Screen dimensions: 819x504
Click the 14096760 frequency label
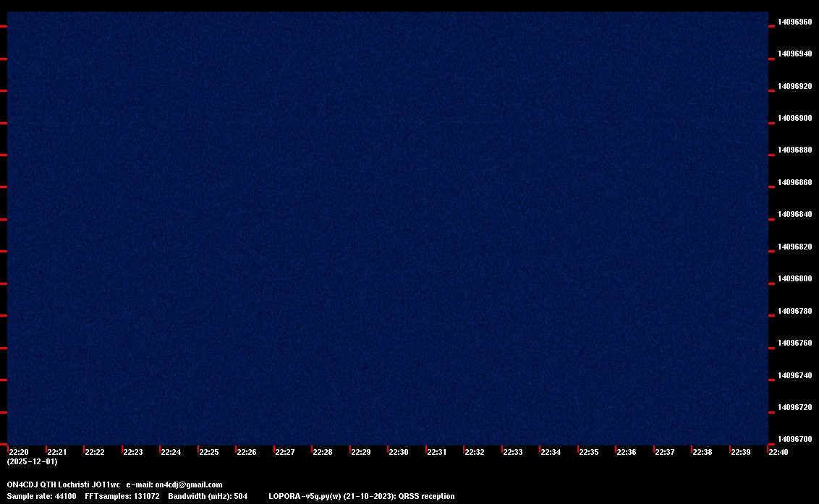click(x=794, y=343)
